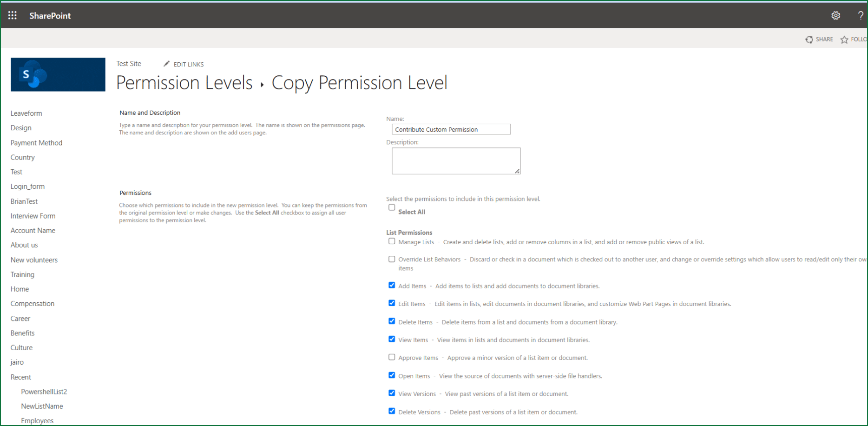868x426 pixels.
Task: Click the Test Site logo image
Action: [58, 74]
